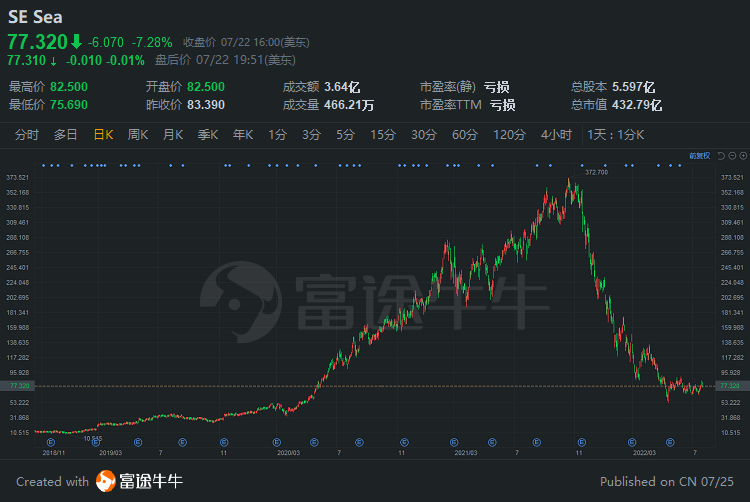Choose the 30分 interval

[x=424, y=135]
